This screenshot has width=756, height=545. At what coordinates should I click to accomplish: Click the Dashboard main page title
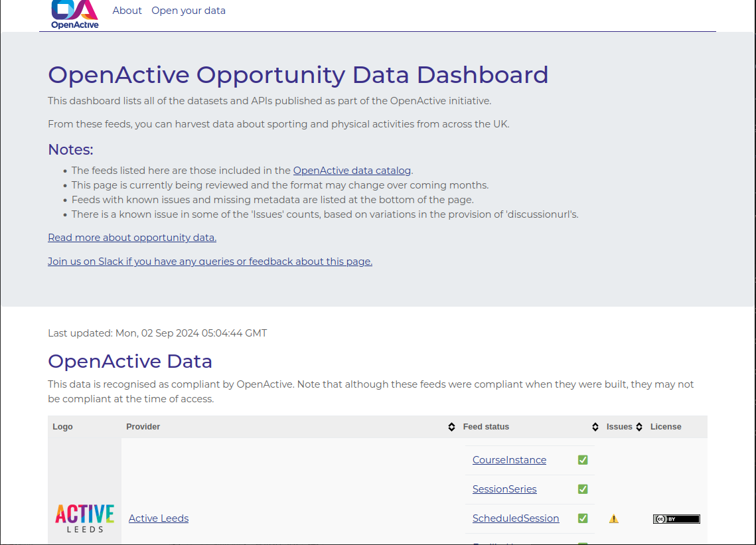298,75
